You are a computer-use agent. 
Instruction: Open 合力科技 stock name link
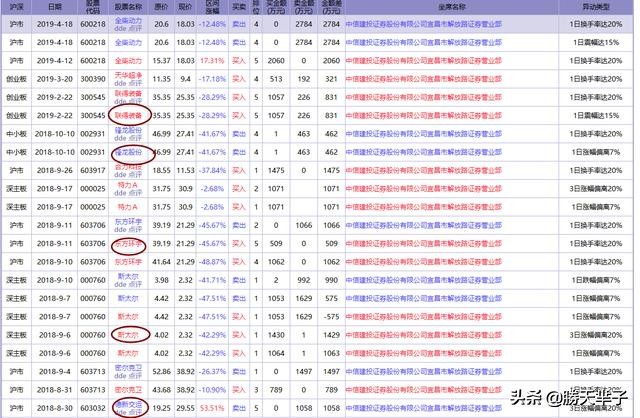[x=128, y=167]
